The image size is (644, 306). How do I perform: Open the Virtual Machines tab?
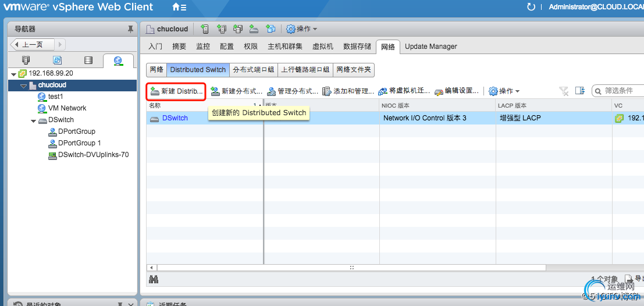[x=323, y=47]
